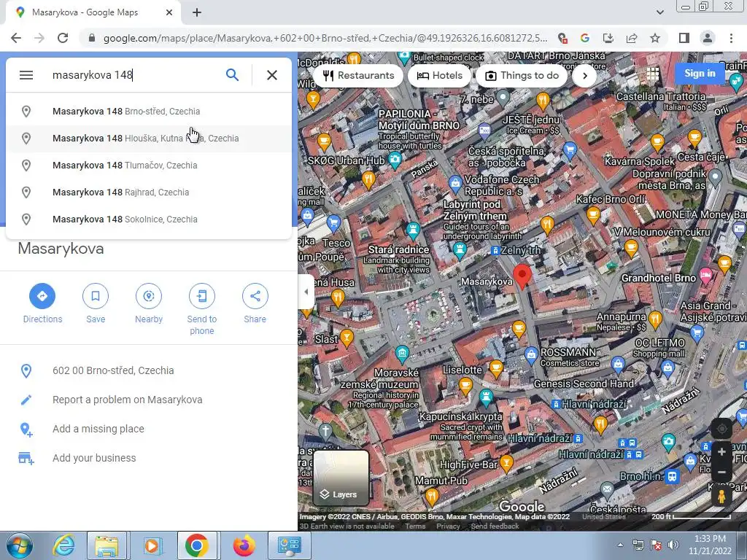Open Firefox from the taskbar
The height and width of the screenshot is (560, 747).
[x=244, y=545]
